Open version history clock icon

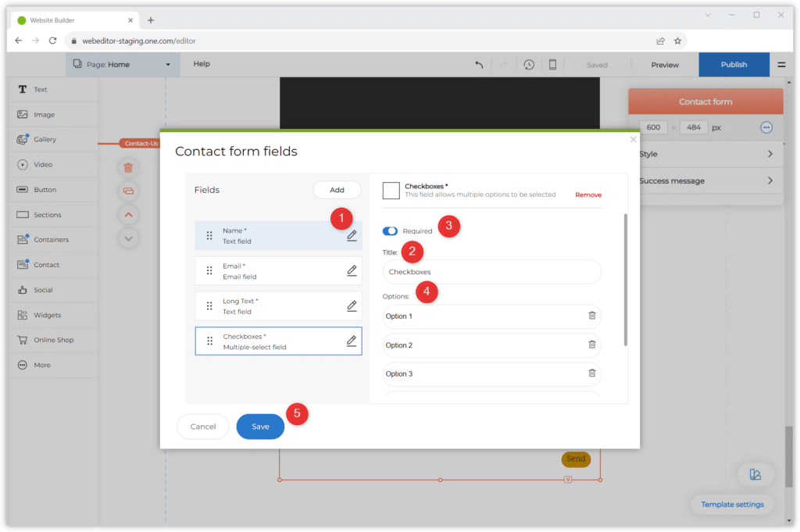(529, 65)
